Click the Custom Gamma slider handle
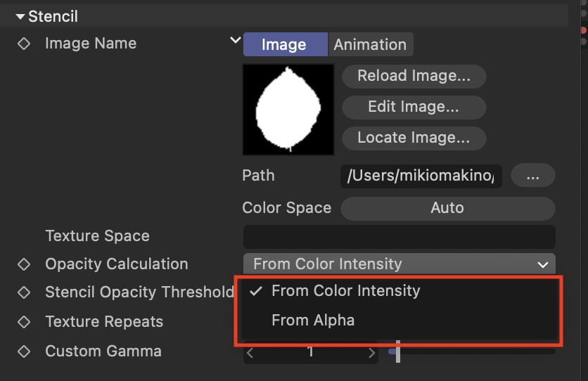Image resolution: width=588 pixels, height=381 pixels. pos(397,351)
